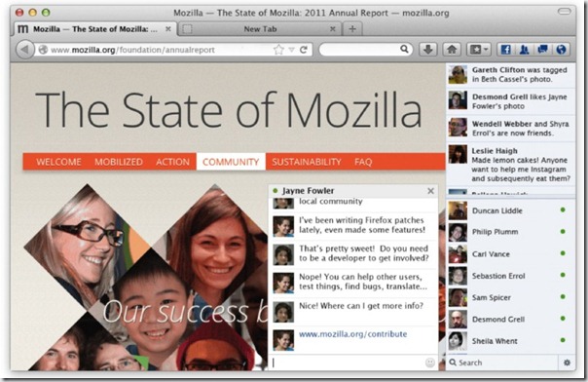Open chat with Sam Spicer
The height and width of the screenshot is (382, 588).
tap(511, 297)
